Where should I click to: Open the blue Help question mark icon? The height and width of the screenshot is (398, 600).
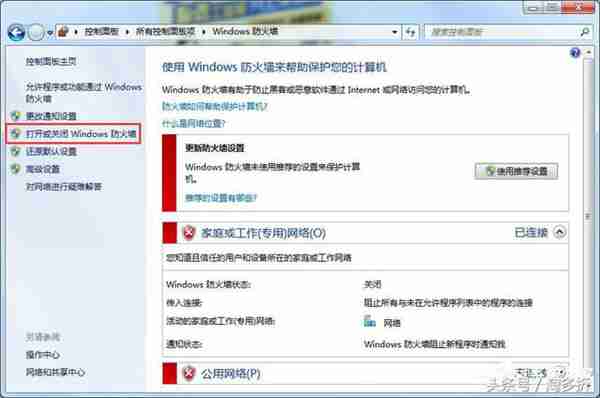(575, 52)
